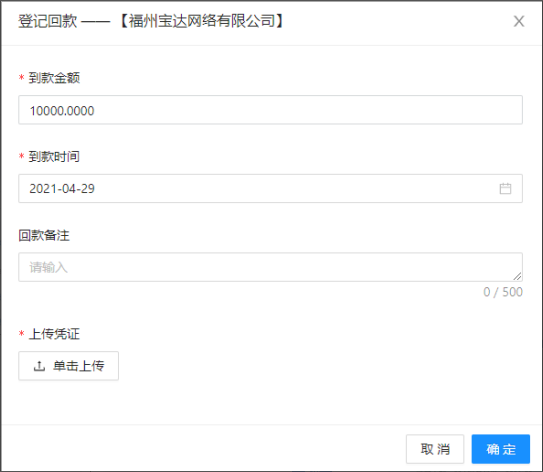Click the 0 / 500 character counter
The width and height of the screenshot is (543, 472).
(x=503, y=292)
